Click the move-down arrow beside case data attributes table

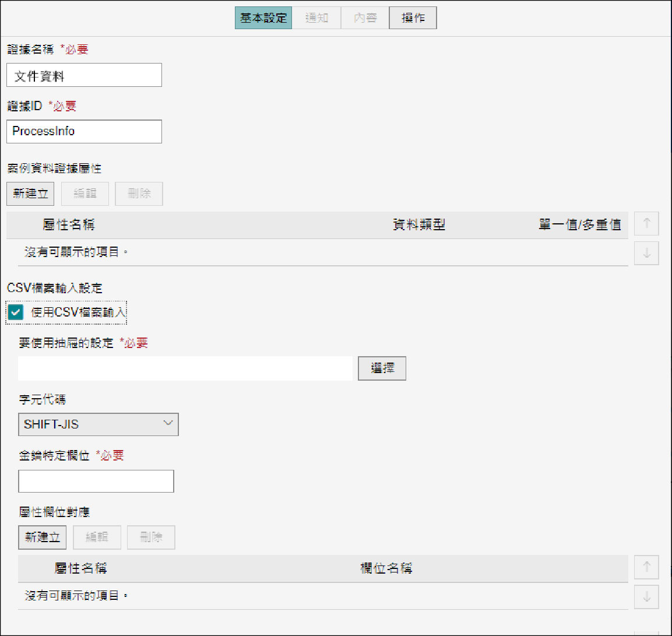[646, 254]
